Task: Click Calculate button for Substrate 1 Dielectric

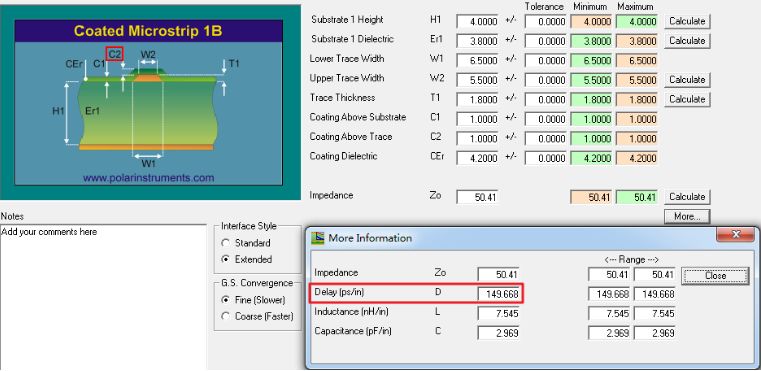Action: click(687, 41)
